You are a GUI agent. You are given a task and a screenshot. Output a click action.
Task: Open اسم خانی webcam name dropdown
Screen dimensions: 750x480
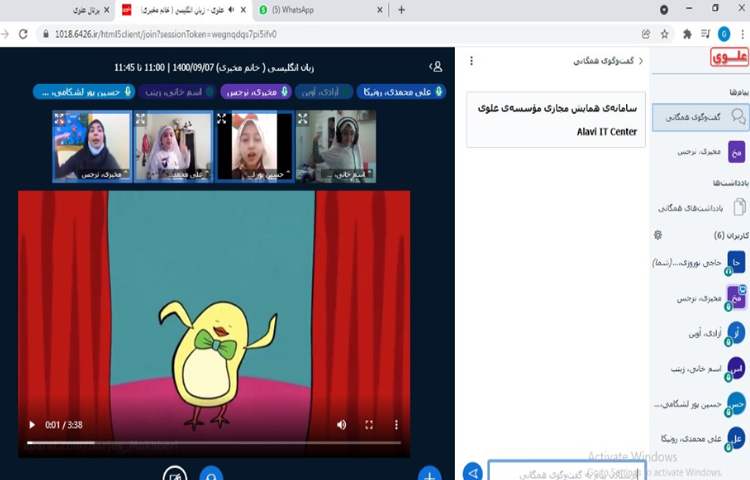[x=349, y=175]
